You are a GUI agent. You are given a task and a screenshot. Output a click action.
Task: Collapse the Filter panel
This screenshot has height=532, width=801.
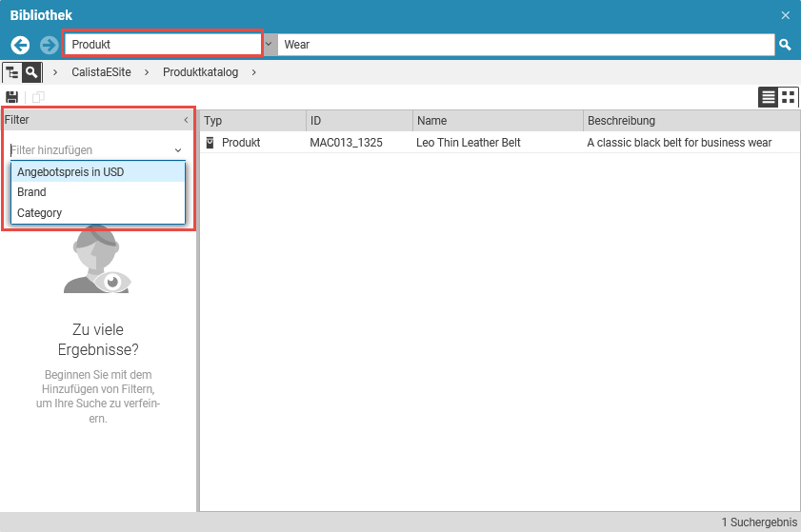click(186, 121)
